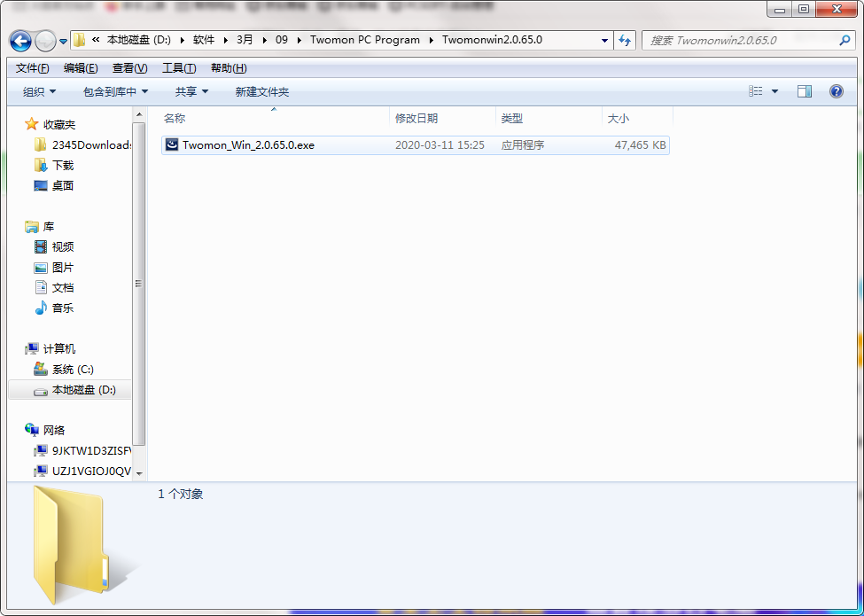Toggle the preview pane icon
The height and width of the screenshot is (616, 864).
pyautogui.click(x=805, y=91)
